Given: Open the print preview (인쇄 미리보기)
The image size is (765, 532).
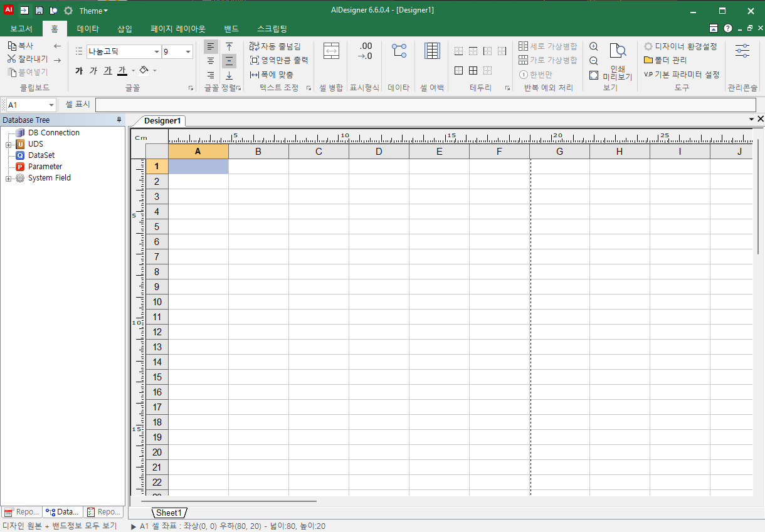Looking at the screenshot, I should click(x=618, y=62).
